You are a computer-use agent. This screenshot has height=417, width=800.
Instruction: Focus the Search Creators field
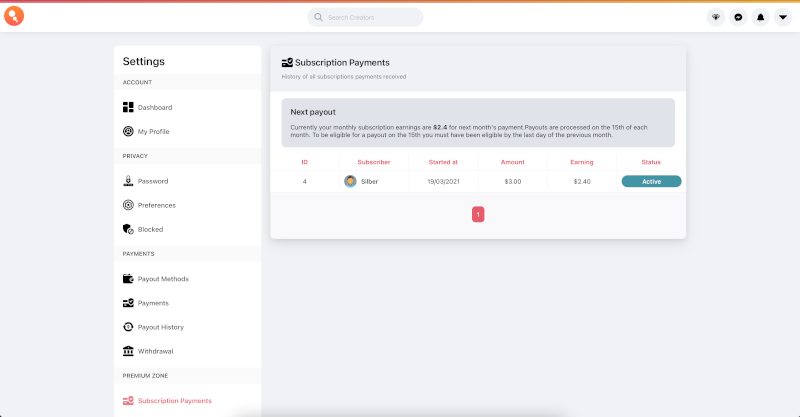tap(365, 17)
